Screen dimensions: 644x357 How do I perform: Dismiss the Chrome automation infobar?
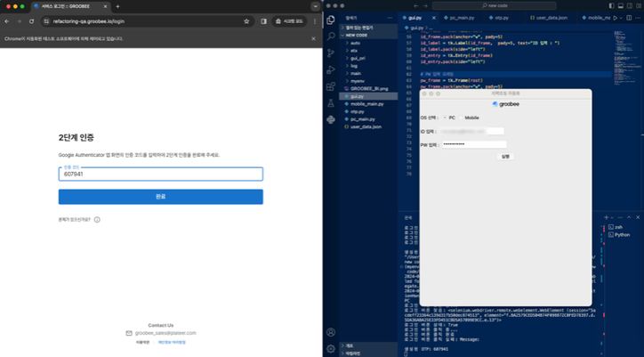(313, 38)
